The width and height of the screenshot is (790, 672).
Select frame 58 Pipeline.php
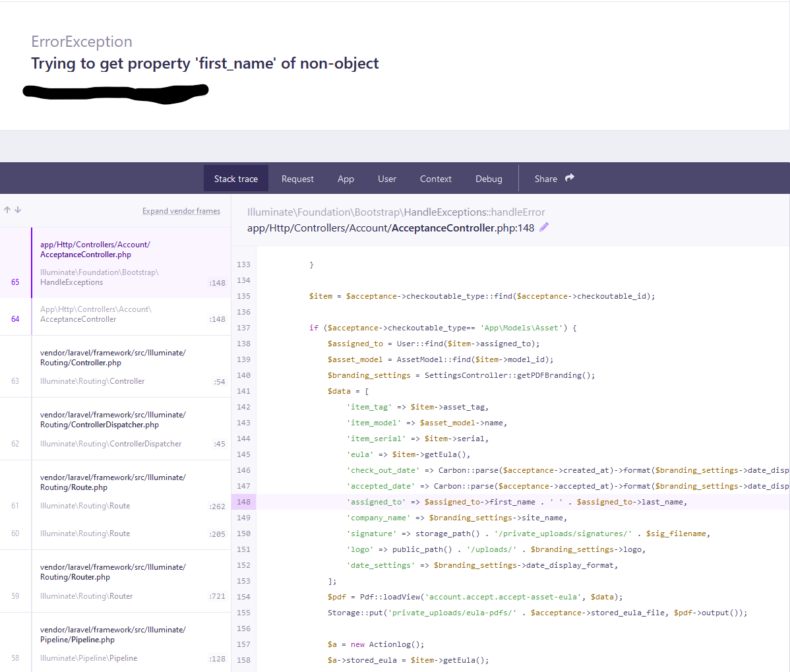(115, 643)
